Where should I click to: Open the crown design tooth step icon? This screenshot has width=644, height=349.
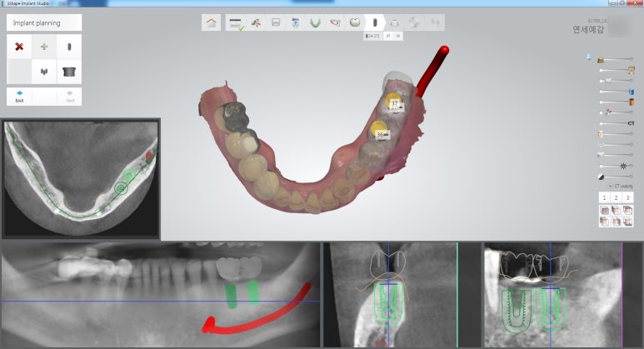355,23
